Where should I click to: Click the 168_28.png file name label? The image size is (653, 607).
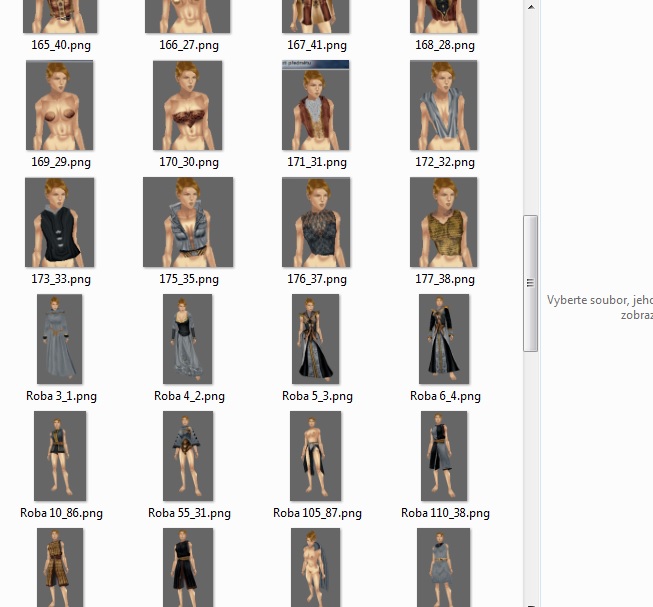[444, 45]
